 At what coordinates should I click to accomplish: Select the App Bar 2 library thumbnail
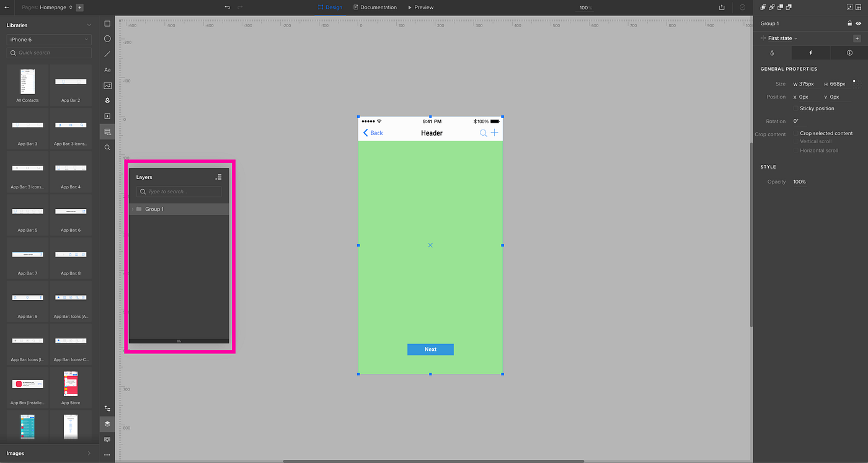tap(71, 86)
